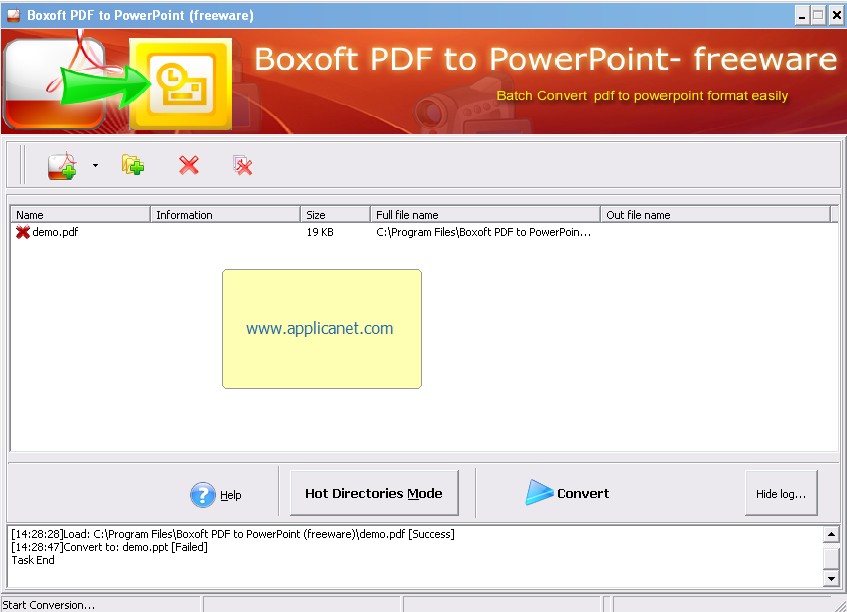
Task: Click the Size column header
Action: coord(335,214)
